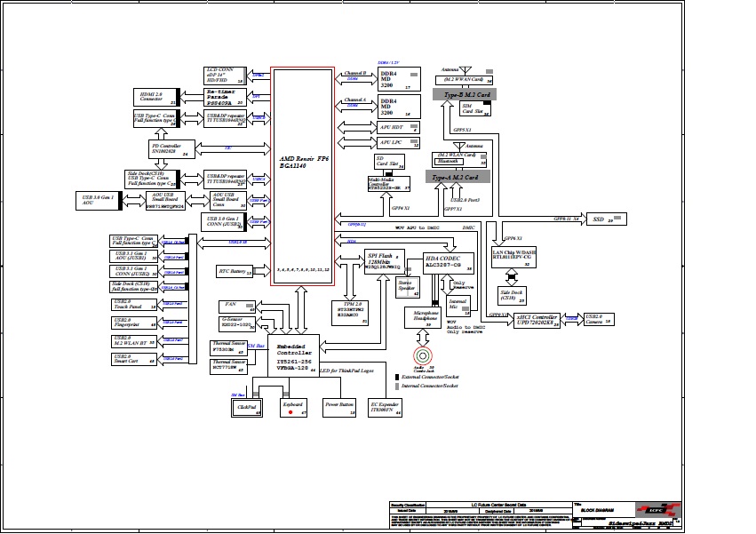Select the Bluetooth sub-block
This screenshot has width=756, height=534.
pyautogui.click(x=449, y=162)
